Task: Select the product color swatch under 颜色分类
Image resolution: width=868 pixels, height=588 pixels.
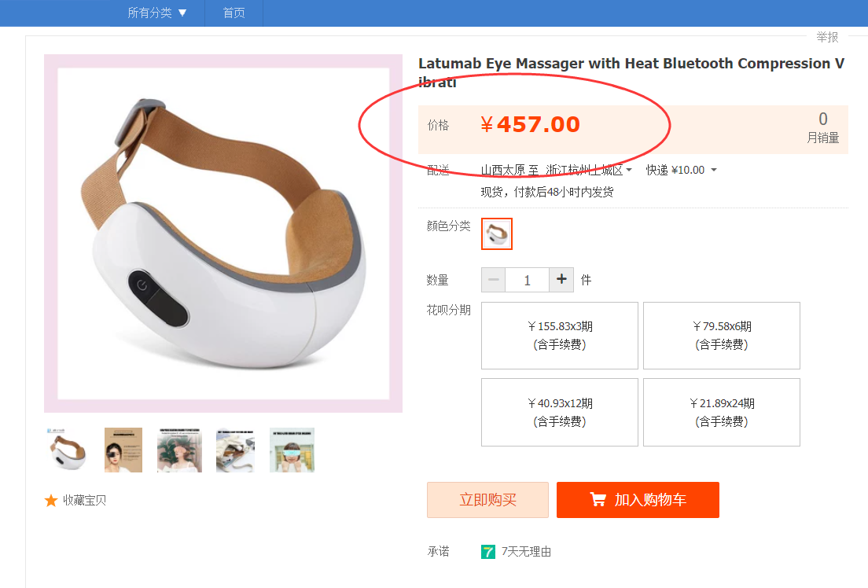Action: pos(497,233)
